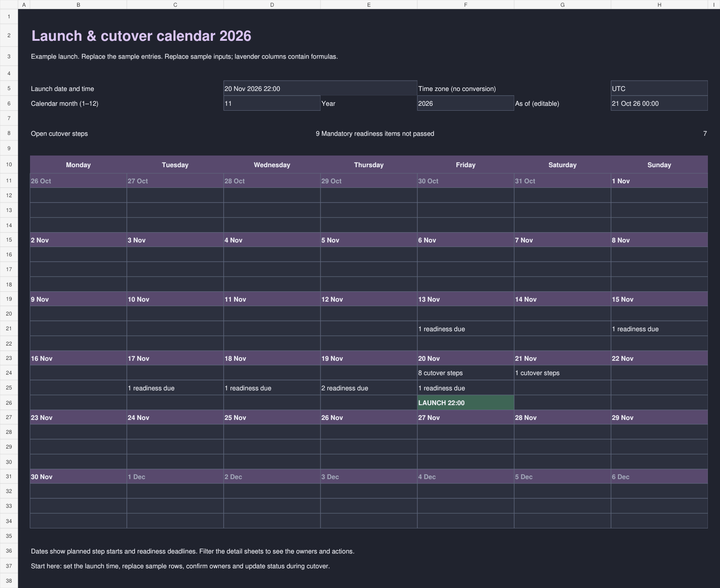Select the green 'LAUNCH 22:00' cell
Screen dimensions: 720x588
click(466, 402)
